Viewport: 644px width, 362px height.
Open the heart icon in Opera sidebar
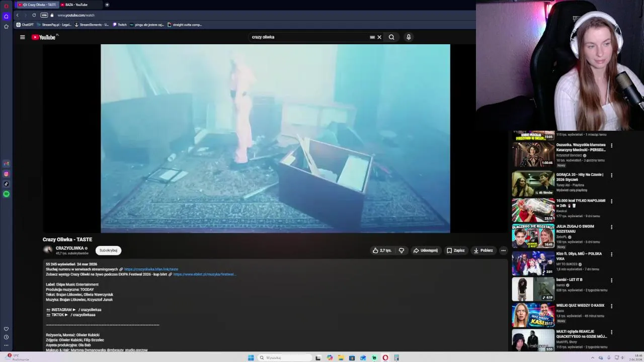pos(6,329)
